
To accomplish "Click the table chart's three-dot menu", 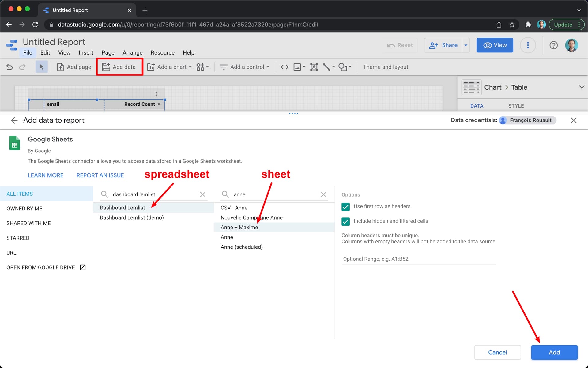I will coord(156,94).
